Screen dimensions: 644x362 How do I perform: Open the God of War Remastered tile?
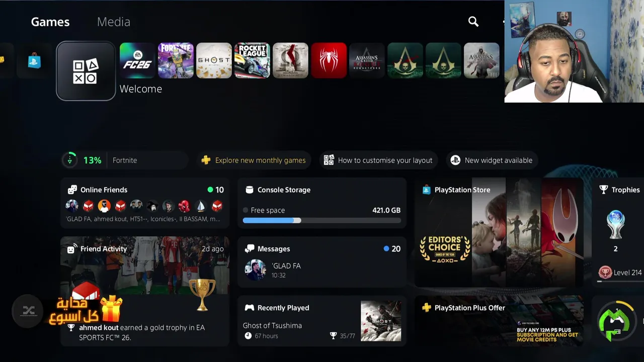pos(290,60)
